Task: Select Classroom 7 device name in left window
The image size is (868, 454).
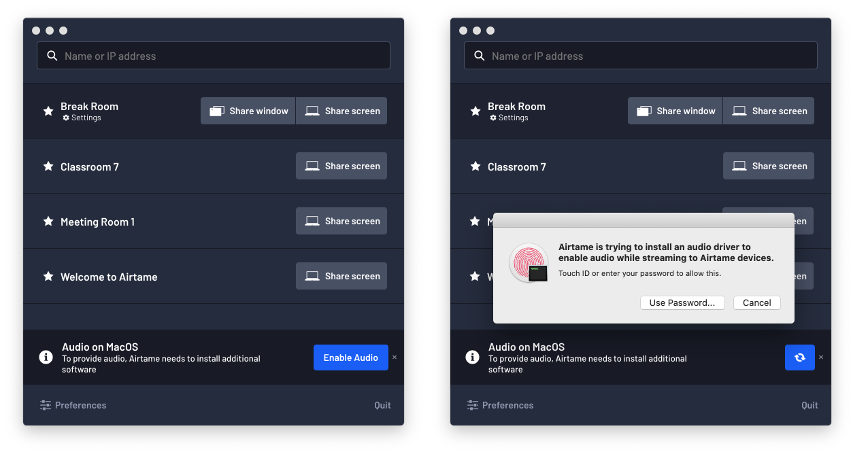Action: 90,167
